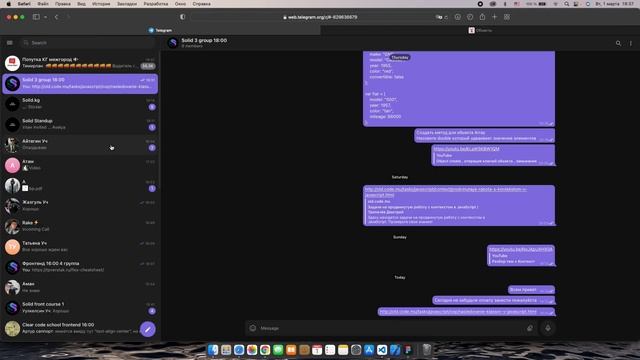Open the Аман chat
The height and width of the screenshot is (360, 640).
point(80,287)
